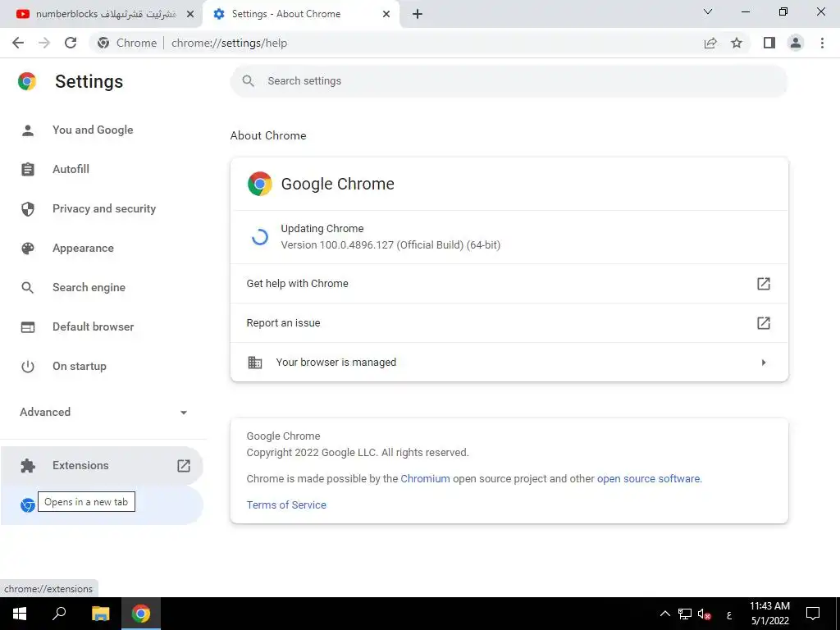840x630 pixels.
Task: Click the About Chrome icon in sidebar
Action: 28,504
